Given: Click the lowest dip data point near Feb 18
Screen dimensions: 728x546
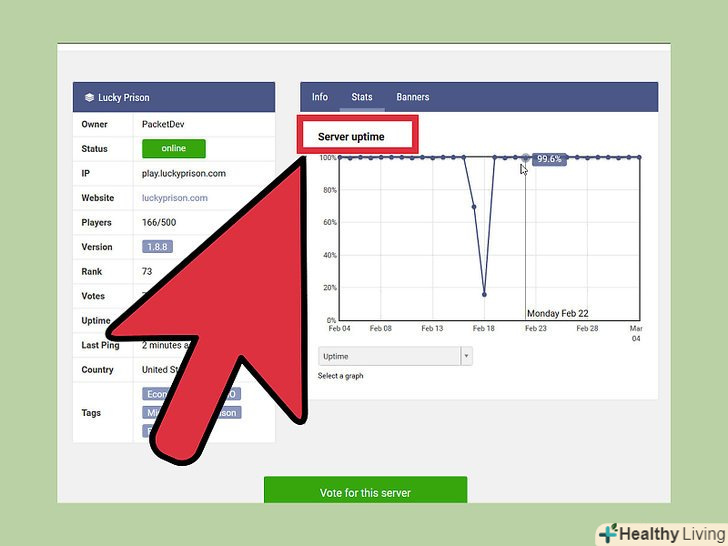Looking at the screenshot, I should click(484, 294).
